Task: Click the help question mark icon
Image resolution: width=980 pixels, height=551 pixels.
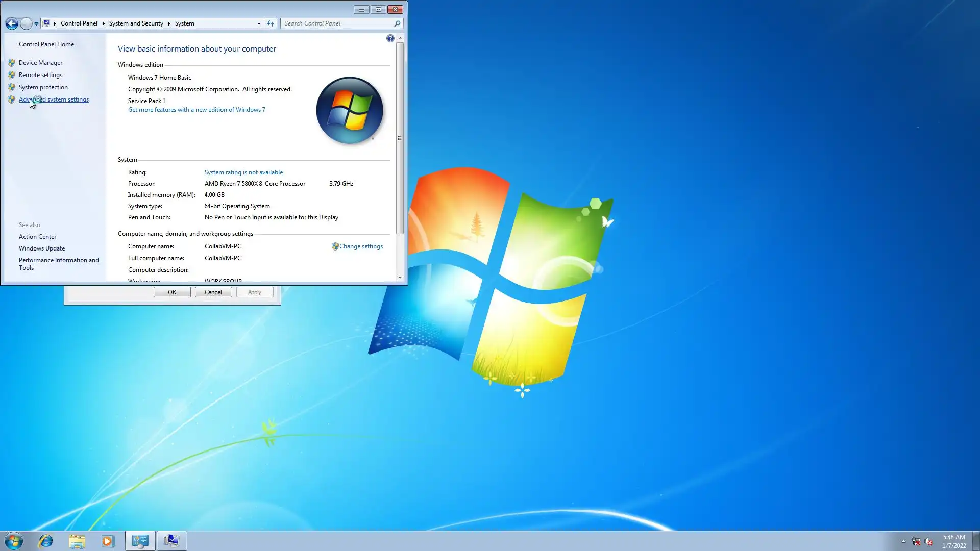Action: [390, 38]
